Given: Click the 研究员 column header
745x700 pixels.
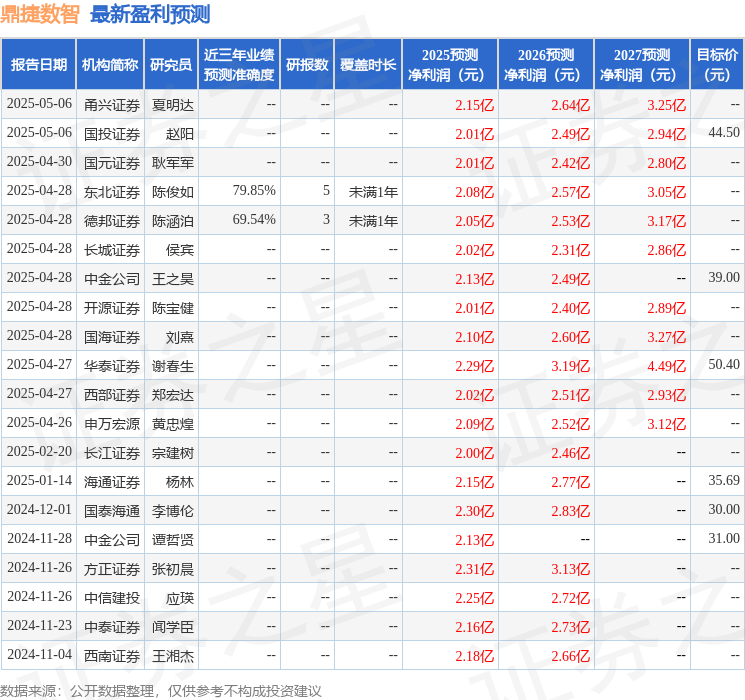Looking at the screenshot, I should [x=171, y=65].
